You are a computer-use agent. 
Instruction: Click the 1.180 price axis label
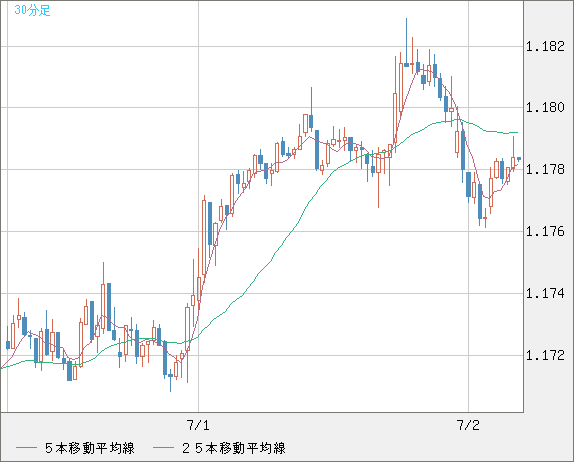pos(545,108)
